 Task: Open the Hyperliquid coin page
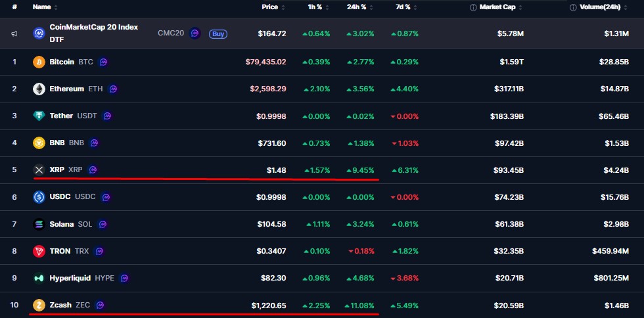pyautogui.click(x=70, y=278)
